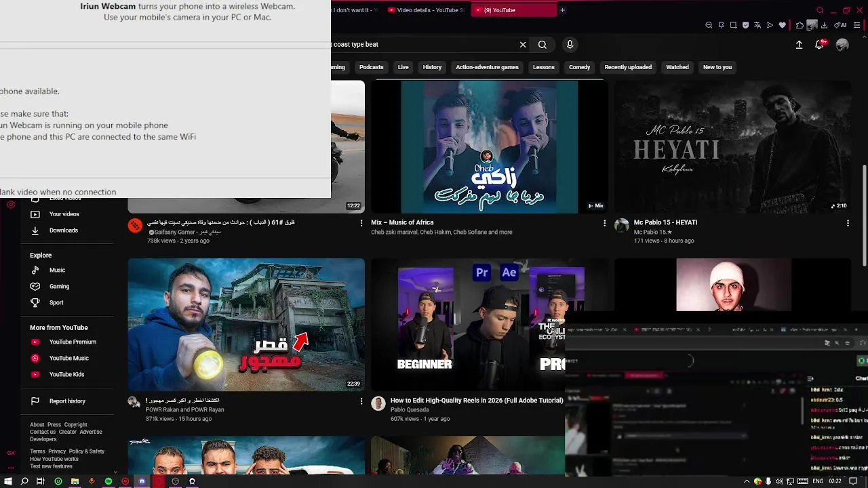868x488 pixels.
Task: Open the volume icon in system tray
Action: pos(778,481)
